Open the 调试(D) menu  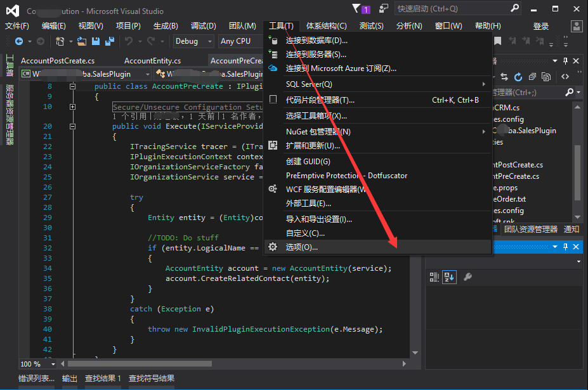pyautogui.click(x=203, y=26)
